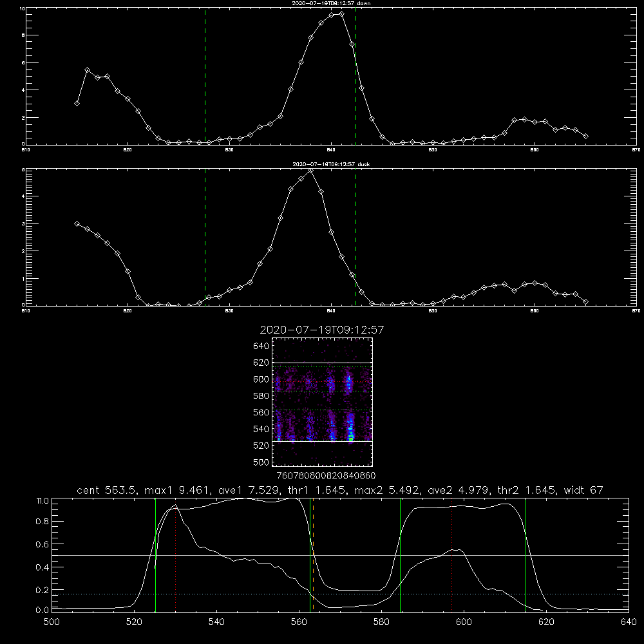Click the 620 y-axis label beside the heatmap

click(261, 363)
